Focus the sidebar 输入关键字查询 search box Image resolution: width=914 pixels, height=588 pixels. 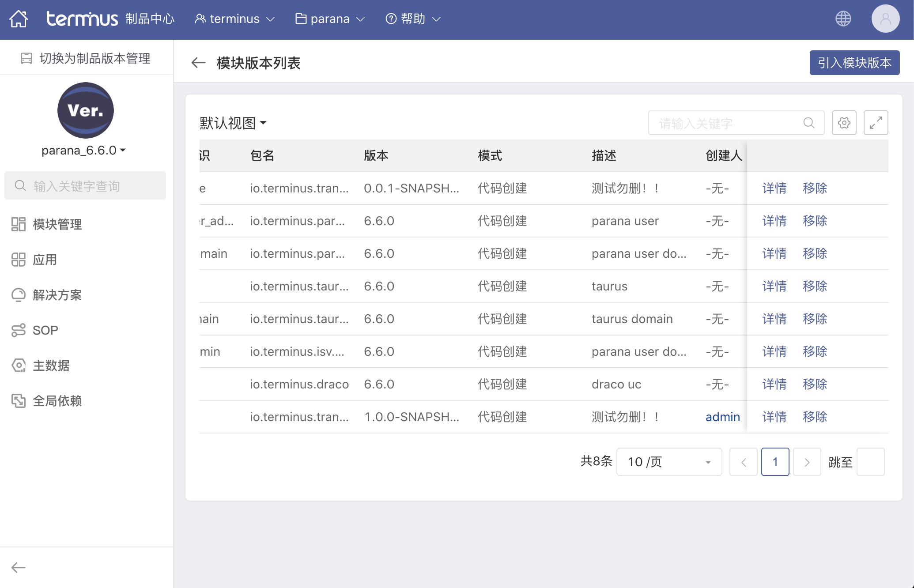tap(85, 185)
